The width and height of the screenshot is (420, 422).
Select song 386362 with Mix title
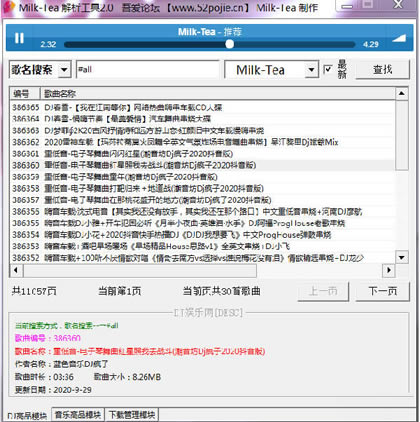coord(202,142)
